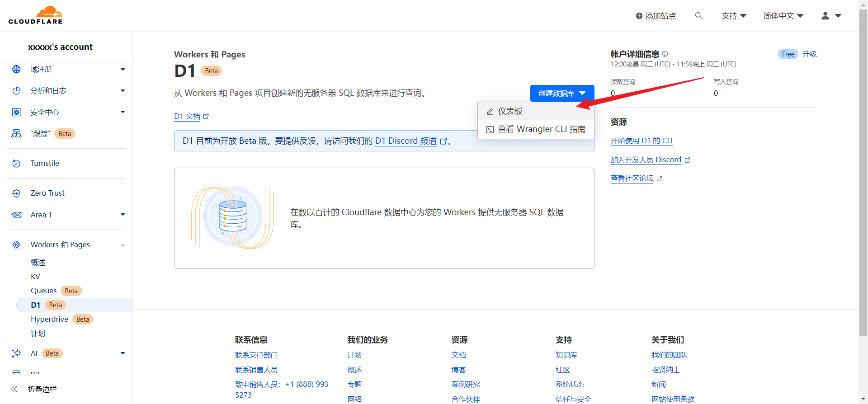Collapse the Workers 和 Pages section arrow
868x404 pixels.
123,244
